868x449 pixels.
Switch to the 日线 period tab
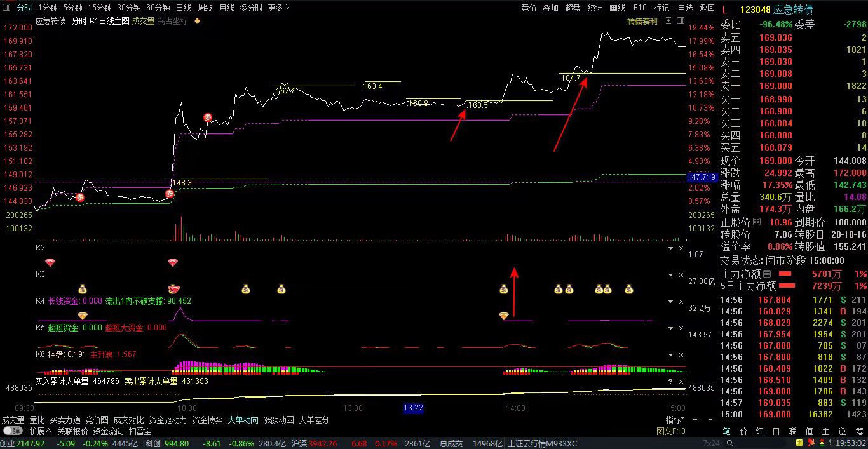click(183, 8)
